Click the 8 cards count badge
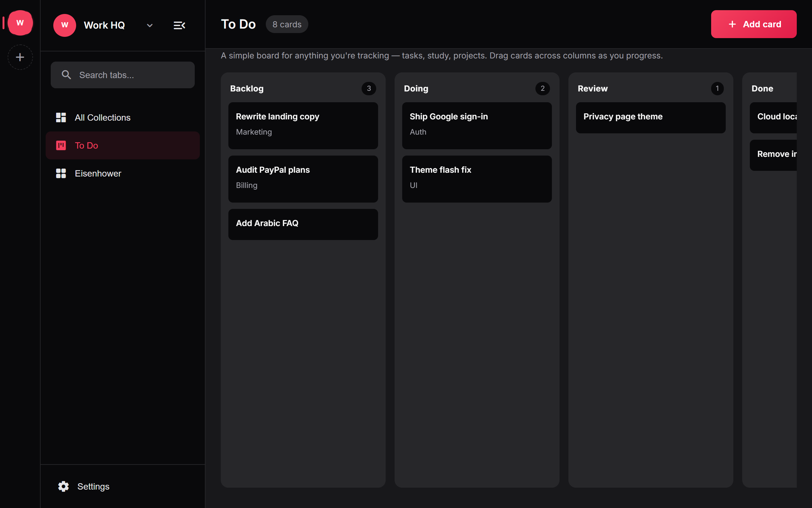The width and height of the screenshot is (812, 508). pyautogui.click(x=287, y=24)
